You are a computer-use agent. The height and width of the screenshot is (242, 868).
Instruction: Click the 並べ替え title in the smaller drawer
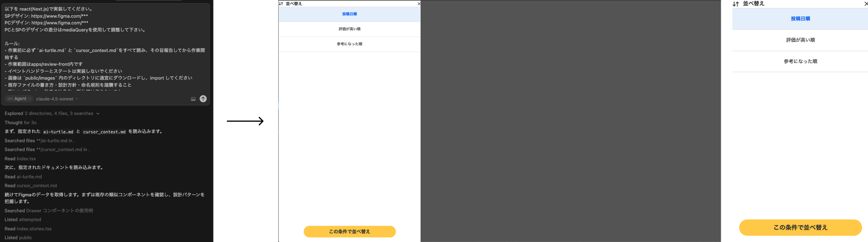point(294,4)
